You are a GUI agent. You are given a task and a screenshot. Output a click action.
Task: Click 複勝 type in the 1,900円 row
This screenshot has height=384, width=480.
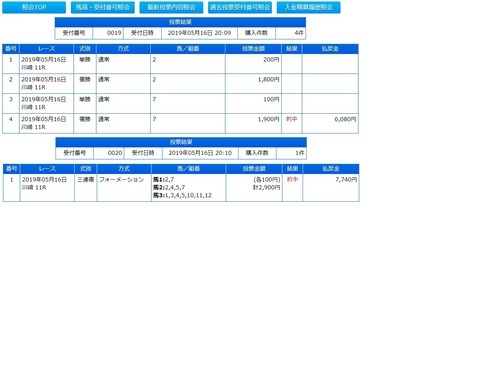point(85,119)
